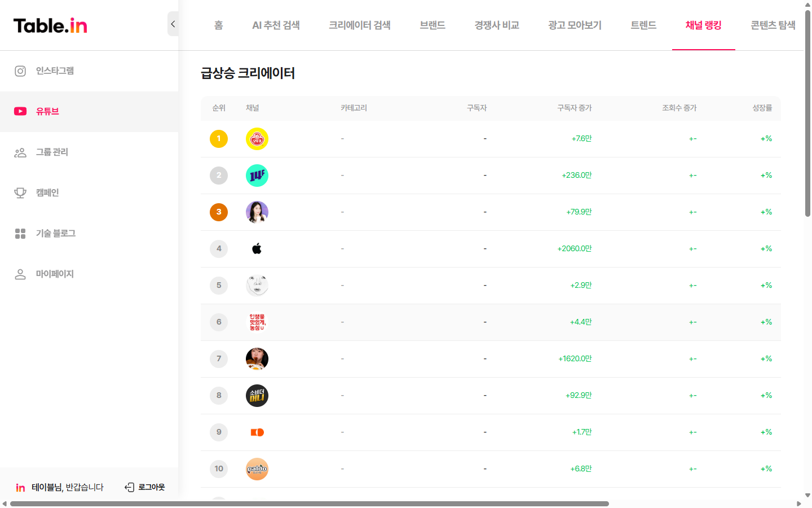Open the Apple channel avatar at rank 4
The image size is (812, 508).
tap(257, 248)
